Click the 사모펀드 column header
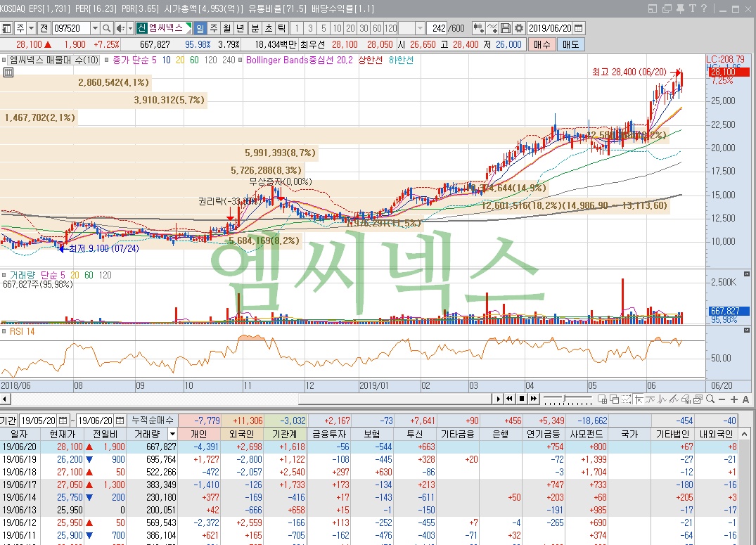Image resolution: width=756 pixels, height=545 pixels. pyautogui.click(x=587, y=434)
